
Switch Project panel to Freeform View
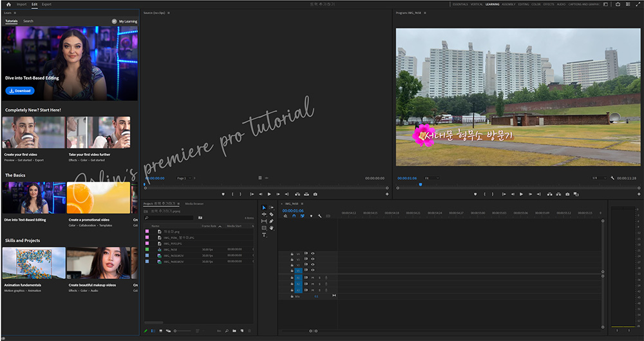168,331
